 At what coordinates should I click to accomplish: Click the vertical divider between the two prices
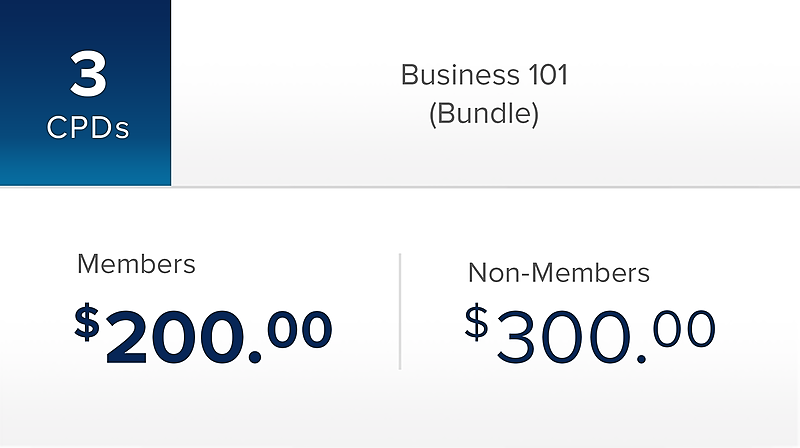tap(400, 311)
